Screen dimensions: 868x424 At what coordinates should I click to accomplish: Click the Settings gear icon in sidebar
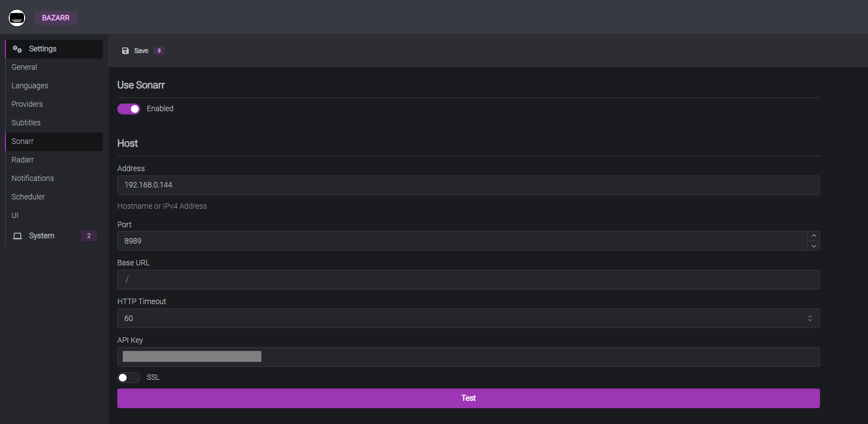tap(17, 49)
